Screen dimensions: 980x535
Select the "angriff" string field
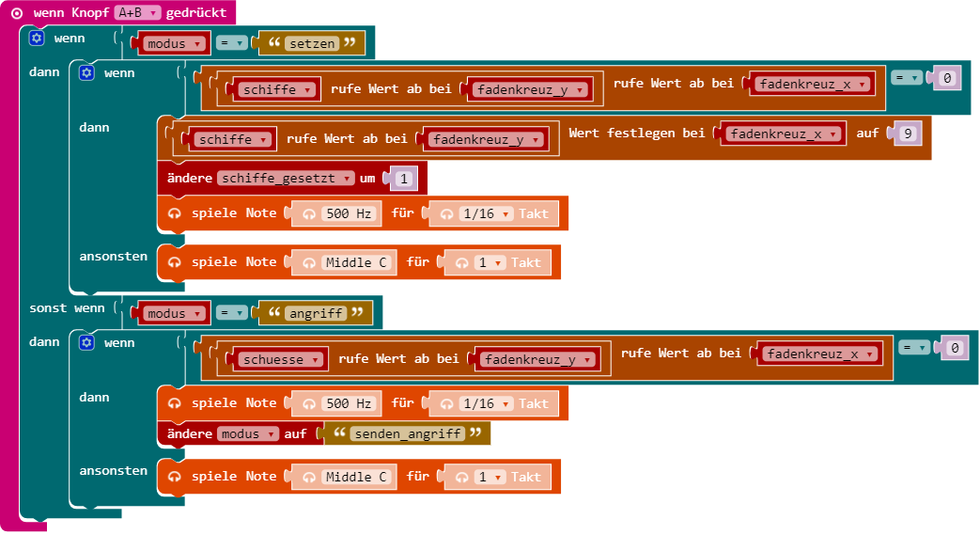point(317,312)
